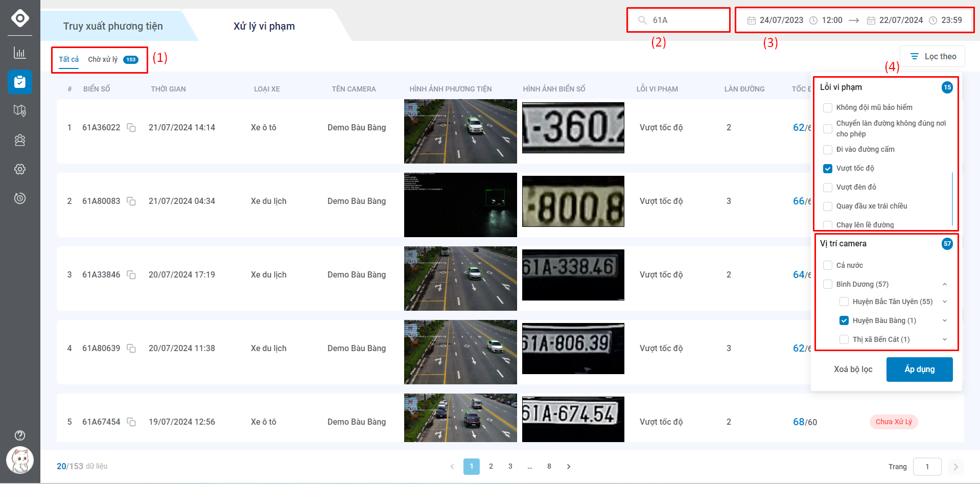This screenshot has height=484, width=980.
Task: Open plate image for 61A80083
Action: [573, 201]
